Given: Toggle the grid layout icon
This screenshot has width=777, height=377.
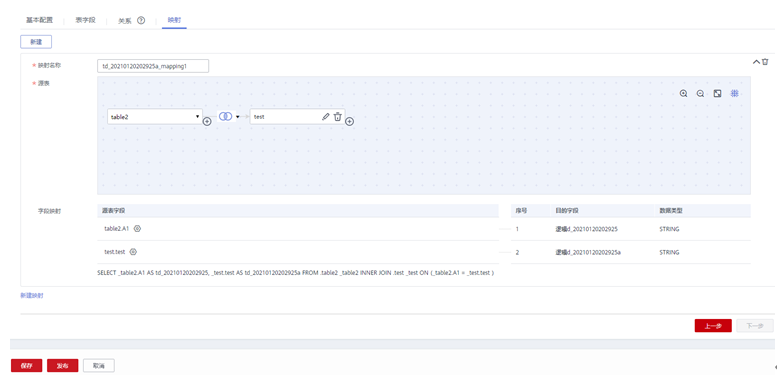Looking at the screenshot, I should [x=734, y=93].
